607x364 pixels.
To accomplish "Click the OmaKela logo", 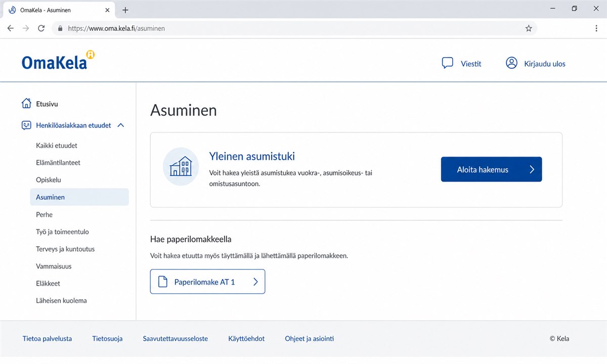I will click(58, 61).
